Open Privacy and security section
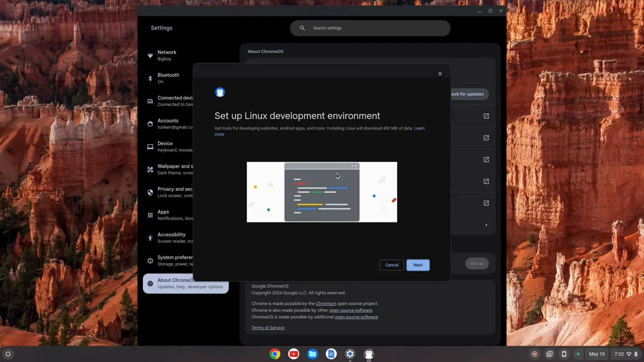The width and height of the screenshot is (644, 362). [169, 192]
